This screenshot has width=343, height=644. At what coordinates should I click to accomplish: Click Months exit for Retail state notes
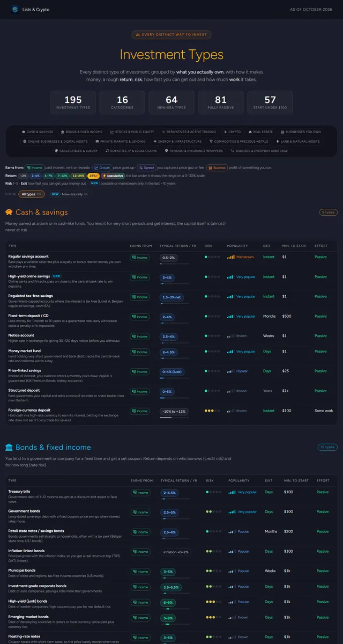(x=271, y=531)
